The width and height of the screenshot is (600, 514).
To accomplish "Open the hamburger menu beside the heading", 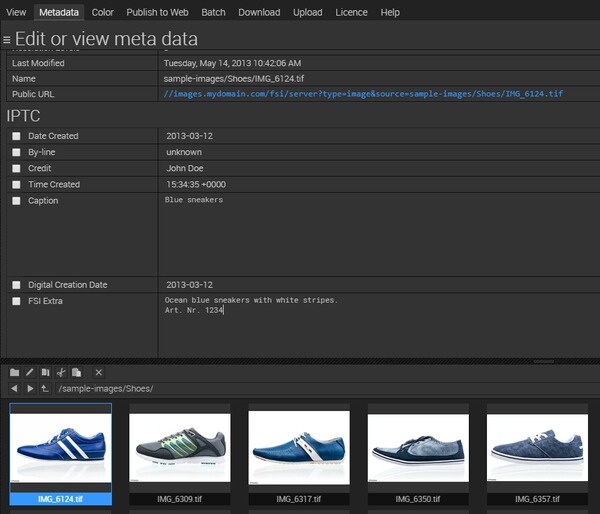I will pyautogui.click(x=7, y=40).
